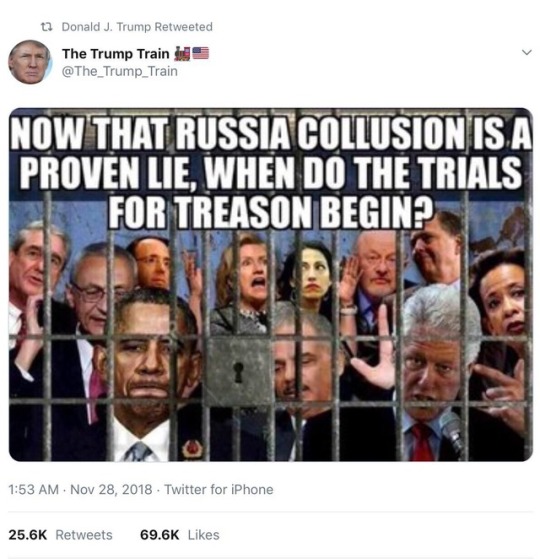Image resolution: width=540 pixels, height=559 pixels.
Task: Expand the tweet options chevron menu
Action: [526, 52]
